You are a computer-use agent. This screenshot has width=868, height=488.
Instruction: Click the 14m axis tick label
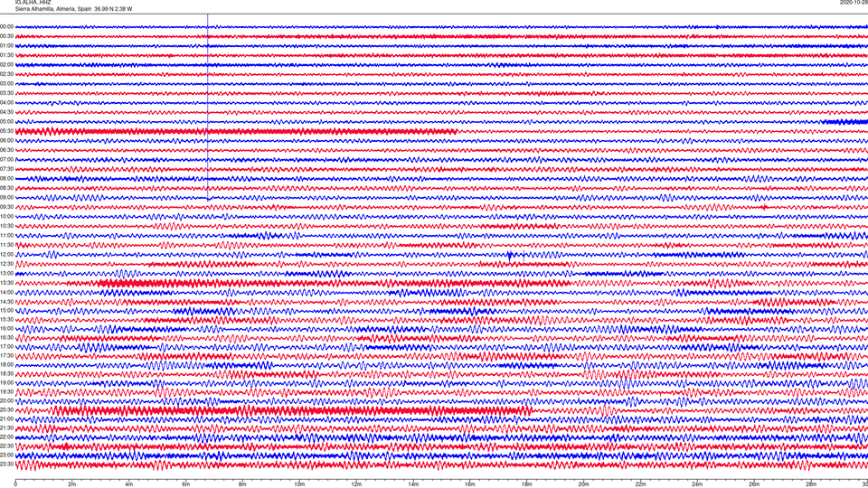[x=413, y=484]
